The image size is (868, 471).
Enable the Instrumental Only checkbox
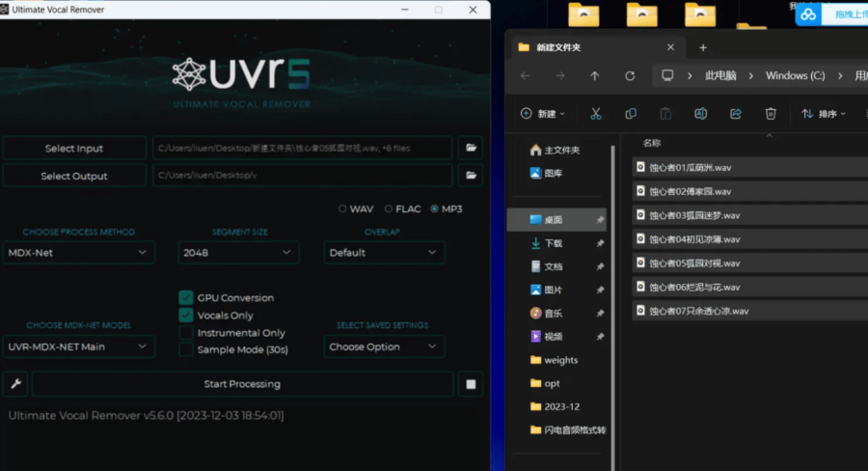click(x=187, y=333)
